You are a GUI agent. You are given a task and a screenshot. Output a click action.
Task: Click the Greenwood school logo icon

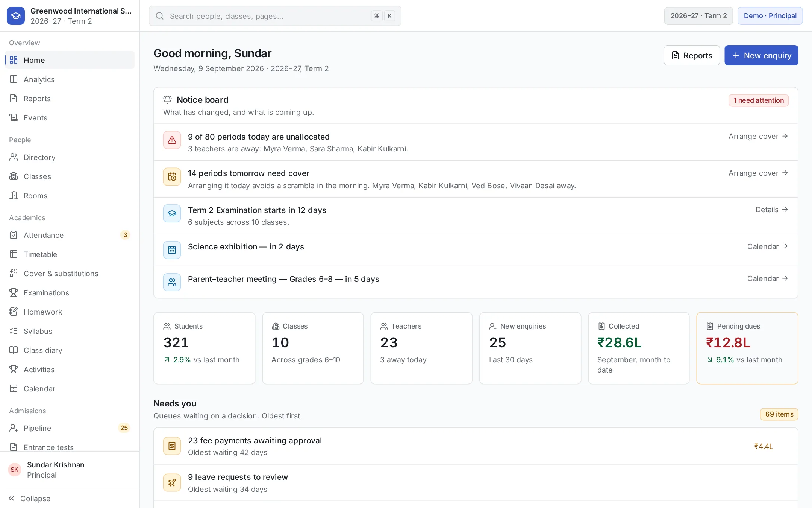(x=16, y=16)
